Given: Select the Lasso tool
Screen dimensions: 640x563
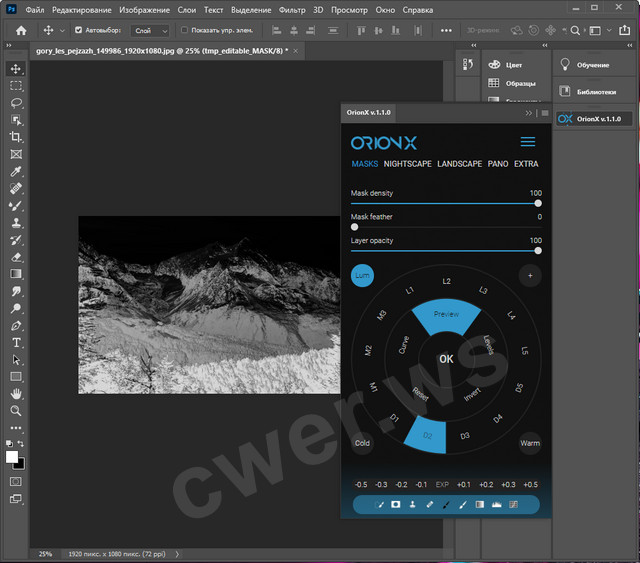Looking at the screenshot, I should tap(16, 103).
